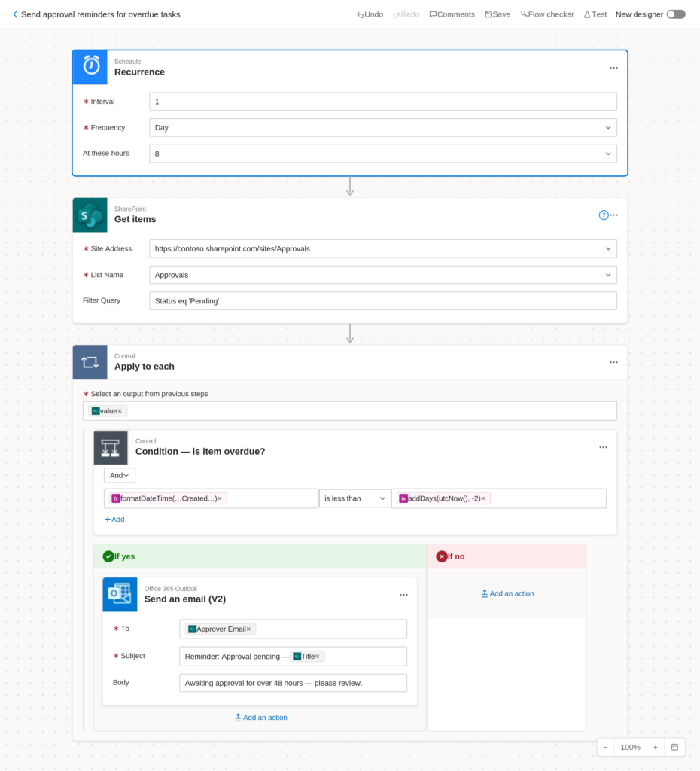Click the Send an email (V2) title
700x771 pixels.
185,599
